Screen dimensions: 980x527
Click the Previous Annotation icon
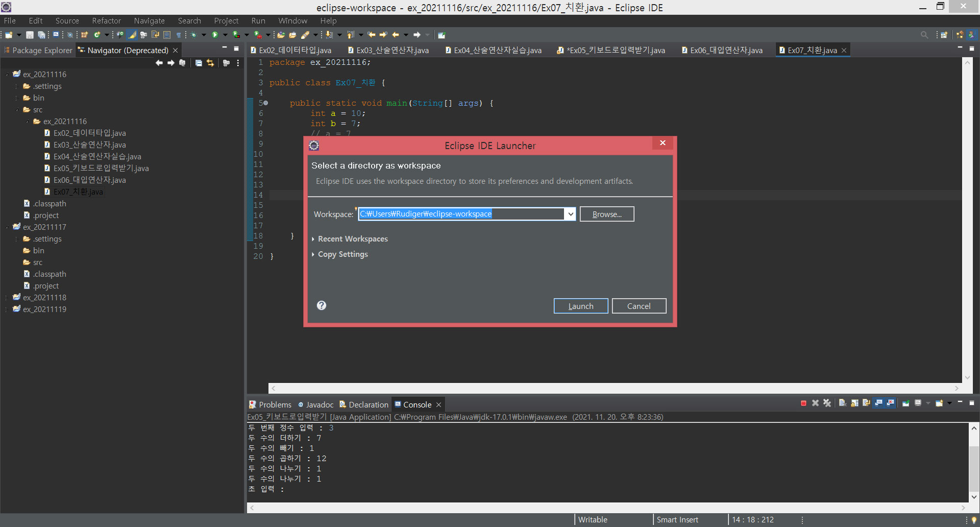click(350, 35)
